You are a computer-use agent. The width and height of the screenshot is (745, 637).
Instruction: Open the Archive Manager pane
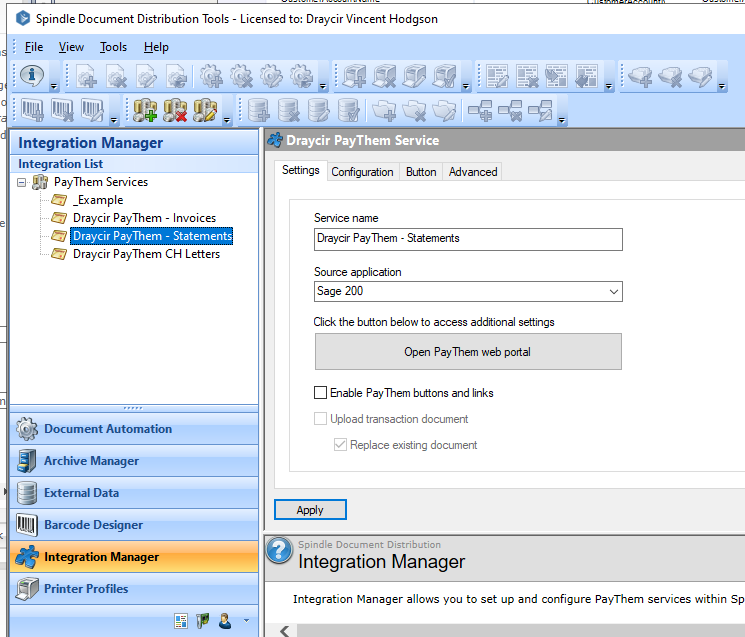click(x=134, y=461)
